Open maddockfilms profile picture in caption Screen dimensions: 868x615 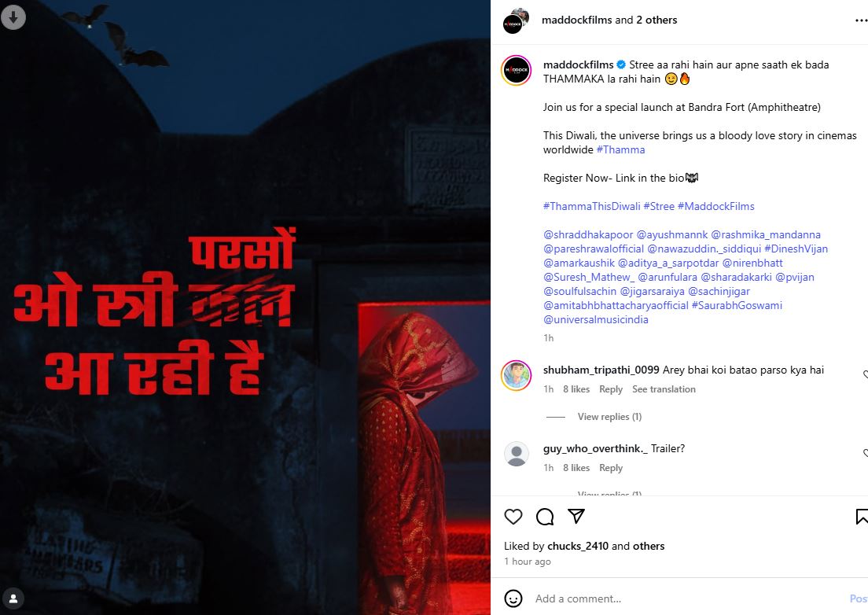[516, 70]
